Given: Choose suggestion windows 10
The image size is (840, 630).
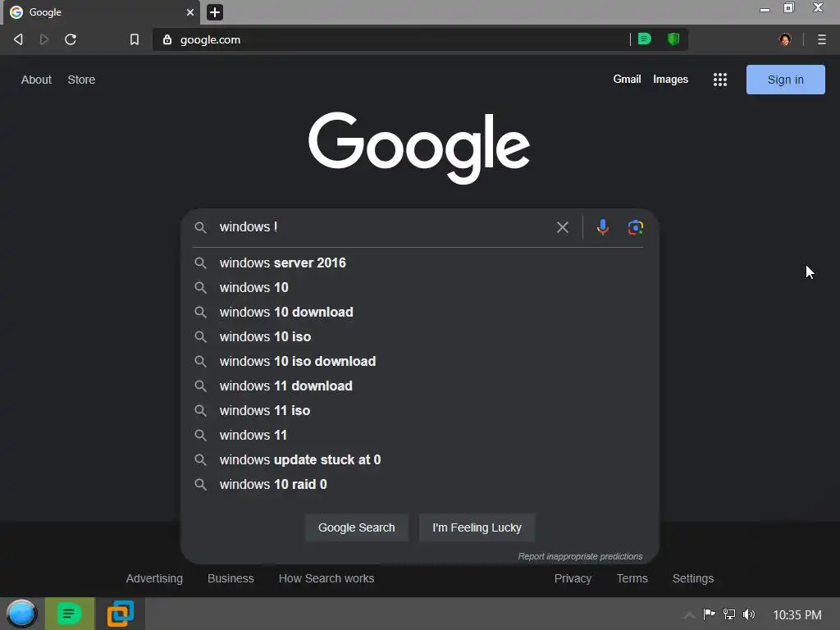Looking at the screenshot, I should [419, 288].
